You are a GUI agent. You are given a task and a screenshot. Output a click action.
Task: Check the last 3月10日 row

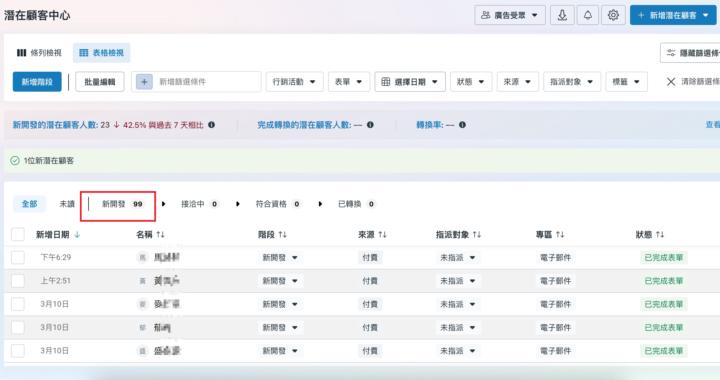tap(18, 351)
